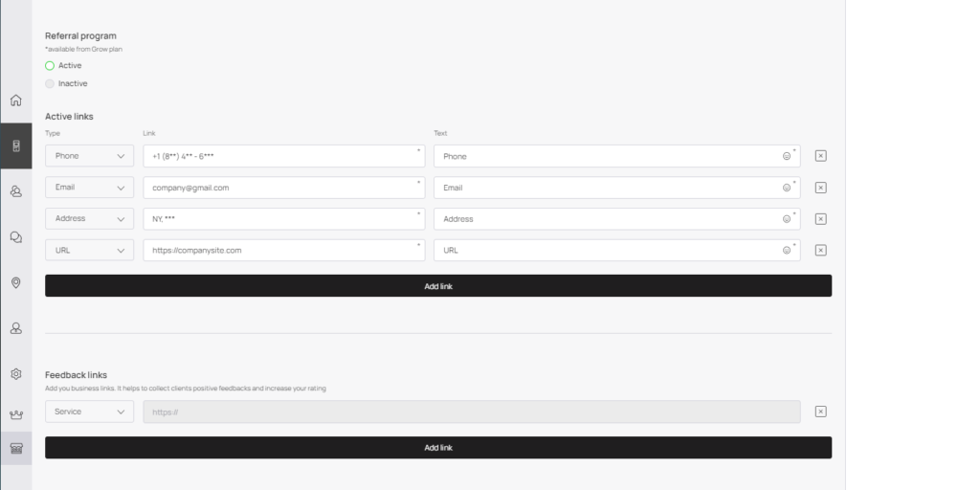Image resolution: width=980 pixels, height=490 pixels.
Task: Open the storefront icon at sidebar bottom
Action: coord(16,448)
